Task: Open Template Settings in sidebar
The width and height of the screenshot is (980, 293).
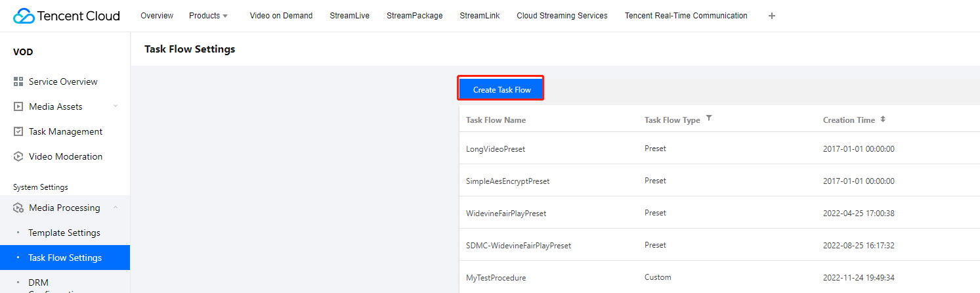Action: tap(64, 233)
